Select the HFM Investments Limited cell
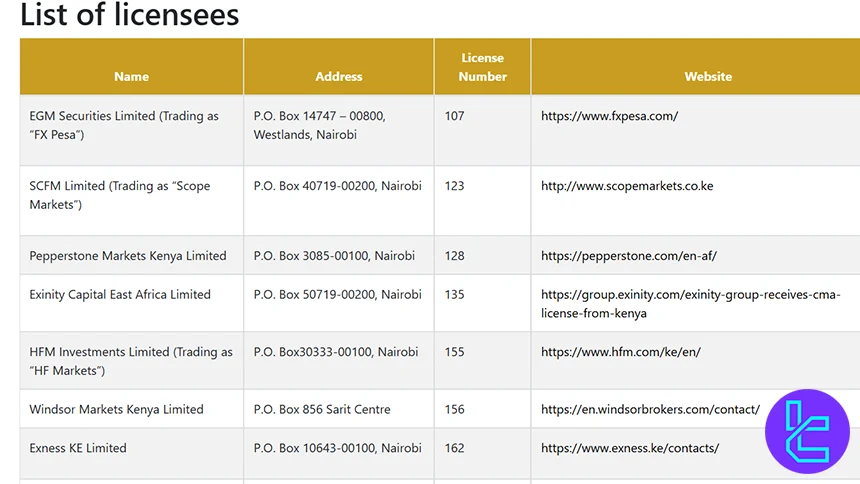The height and width of the screenshot is (484, 860). coord(131,361)
